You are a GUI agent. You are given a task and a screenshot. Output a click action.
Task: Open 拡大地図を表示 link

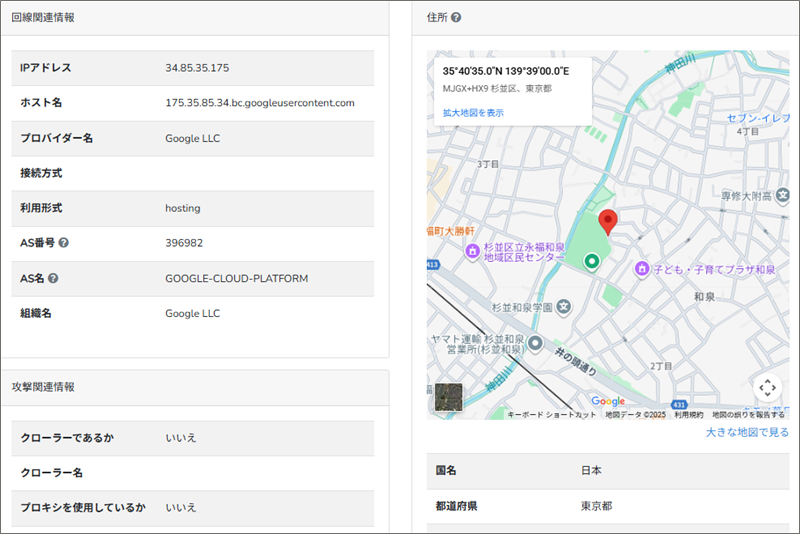point(473,113)
